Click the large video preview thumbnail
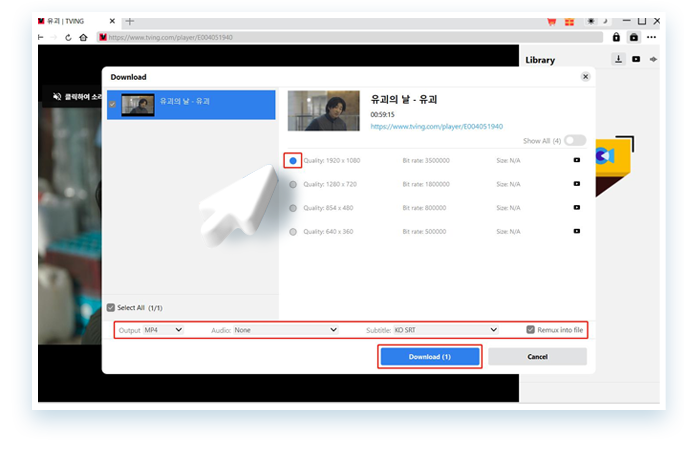The image size is (684, 449). click(x=324, y=111)
